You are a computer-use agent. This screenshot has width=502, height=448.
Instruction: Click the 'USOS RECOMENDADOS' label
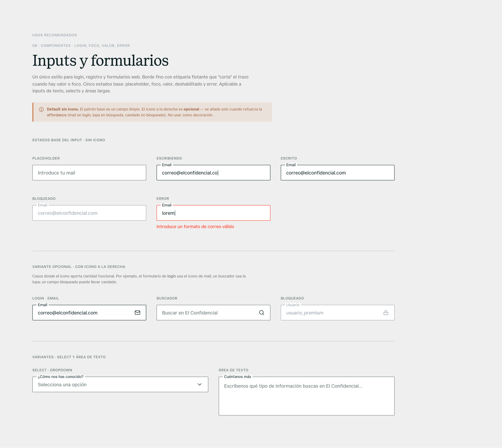tap(54, 35)
